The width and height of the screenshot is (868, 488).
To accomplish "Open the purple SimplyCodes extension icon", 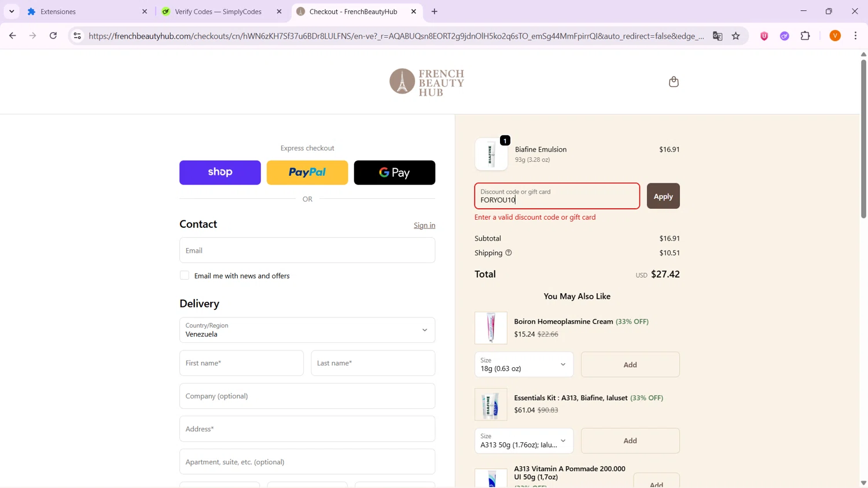I will click(785, 36).
